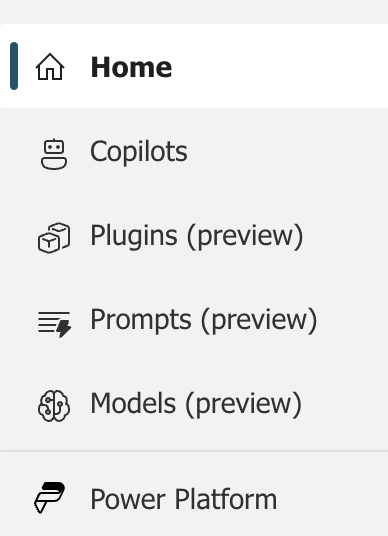Viewport: 388px width, 536px height.
Task: Switch to Models (preview)
Action: 194,404
